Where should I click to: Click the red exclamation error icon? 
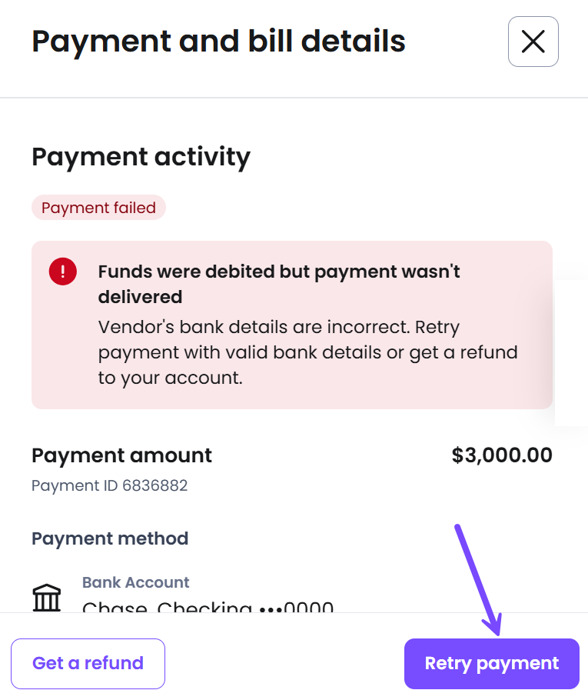[62, 271]
